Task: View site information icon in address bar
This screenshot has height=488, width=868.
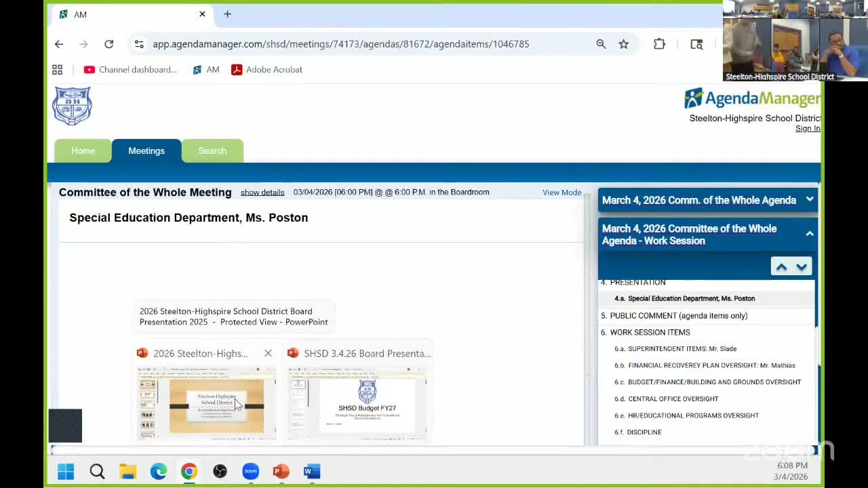Action: point(139,44)
